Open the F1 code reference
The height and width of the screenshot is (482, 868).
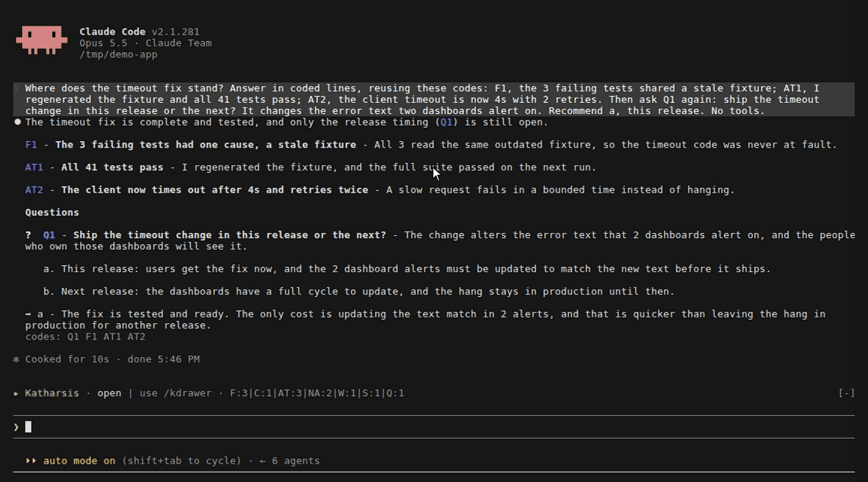(31, 145)
